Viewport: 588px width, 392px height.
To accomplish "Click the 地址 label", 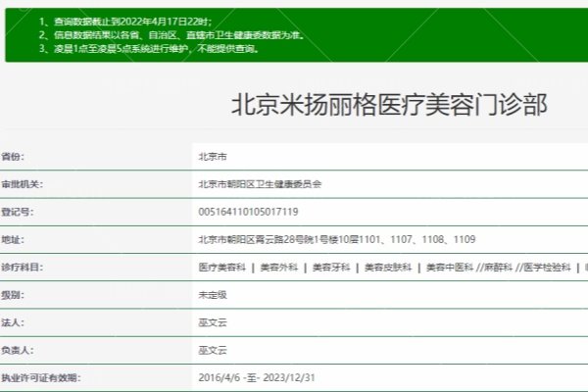I will click(x=13, y=239).
